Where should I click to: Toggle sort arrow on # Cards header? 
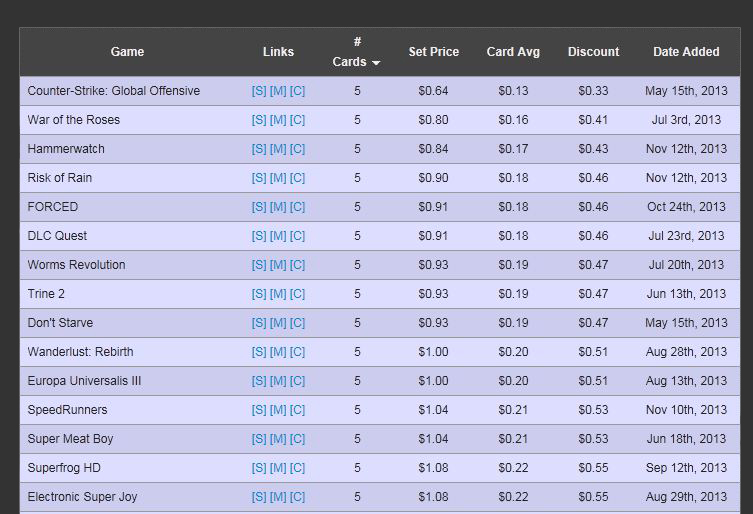(x=376, y=62)
